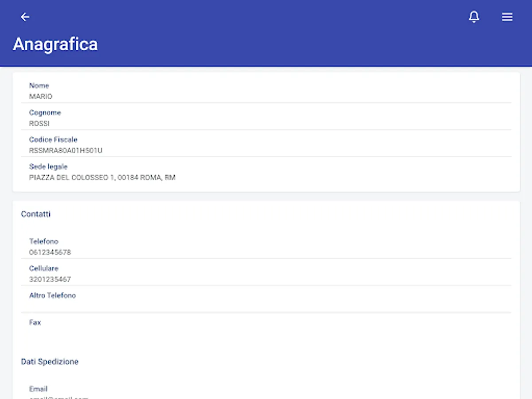The width and height of the screenshot is (532, 399).
Task: Tap the Anagrafica page title
Action: 55,44
